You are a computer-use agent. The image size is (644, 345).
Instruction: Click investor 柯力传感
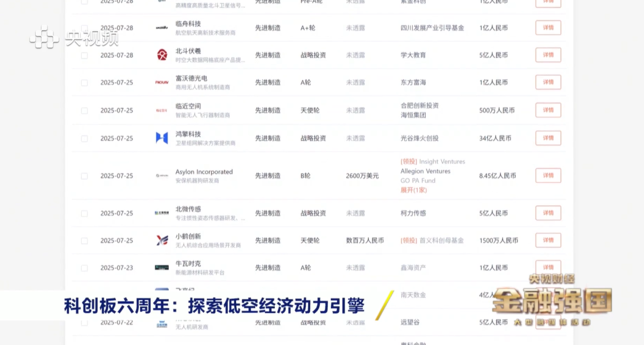click(413, 213)
